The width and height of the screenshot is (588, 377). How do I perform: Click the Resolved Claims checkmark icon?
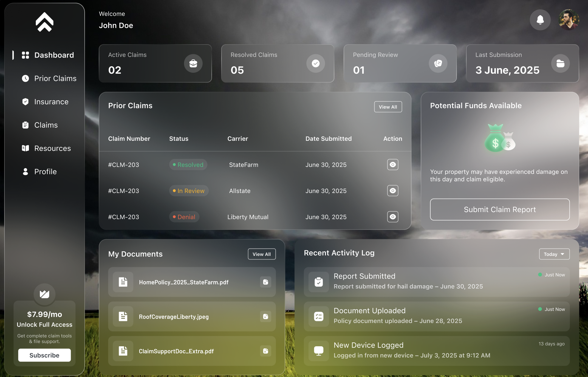[316, 63]
